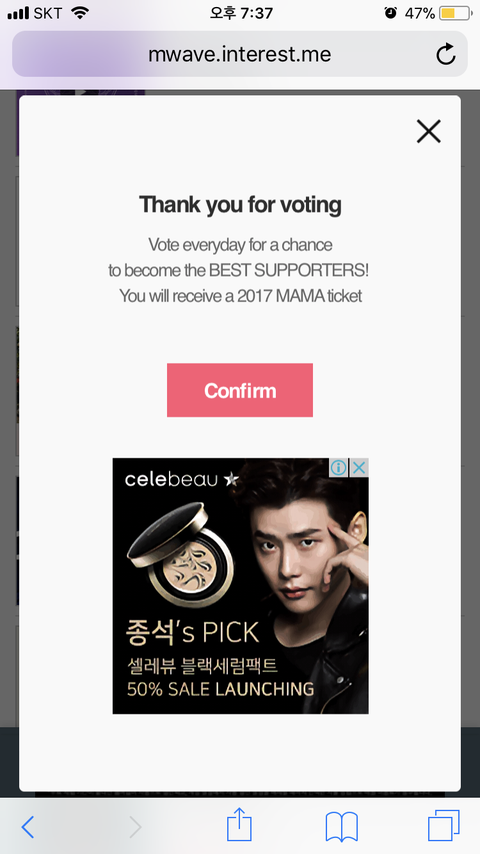
Task: Reload the page with refresh icon
Action: pos(446,54)
